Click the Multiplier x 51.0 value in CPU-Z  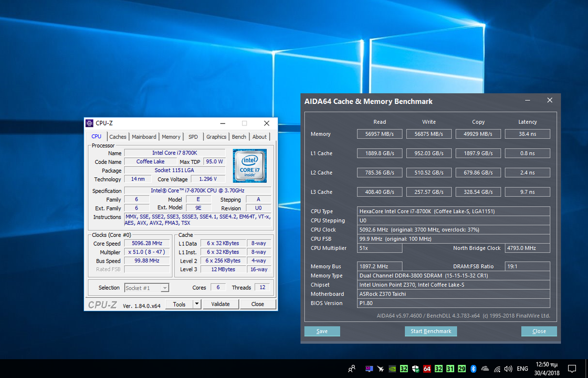click(x=147, y=252)
